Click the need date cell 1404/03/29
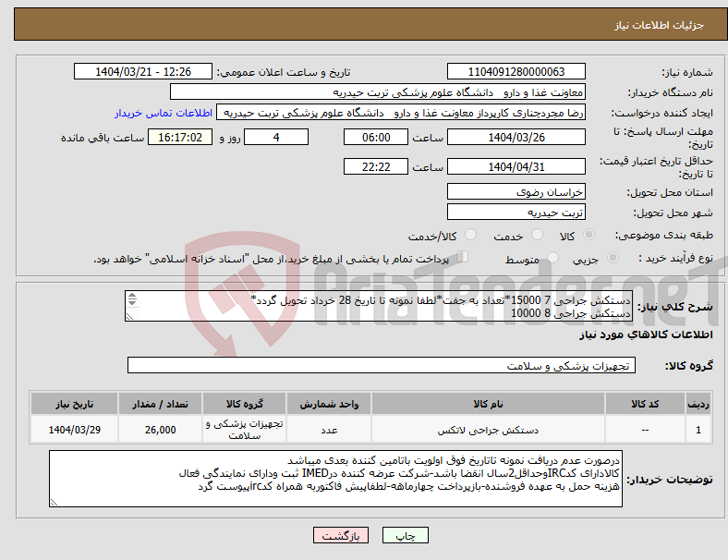The height and width of the screenshot is (560, 728). click(x=74, y=430)
